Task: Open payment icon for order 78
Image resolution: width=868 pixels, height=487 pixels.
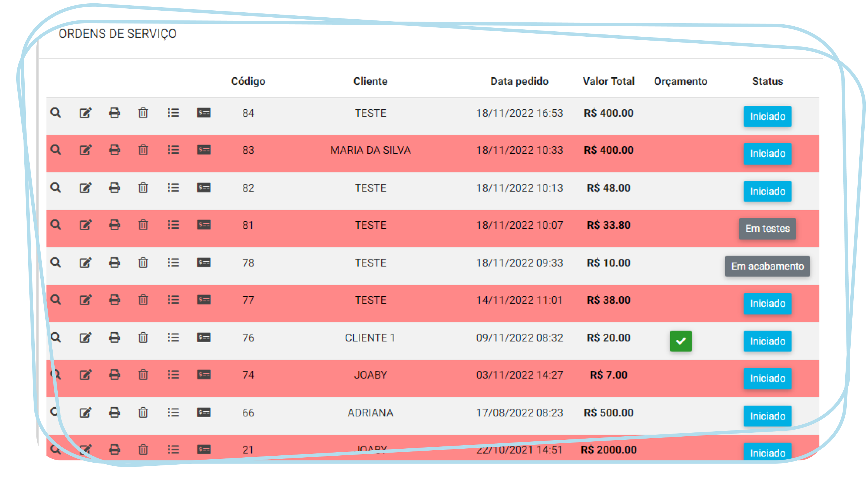Action: [204, 263]
